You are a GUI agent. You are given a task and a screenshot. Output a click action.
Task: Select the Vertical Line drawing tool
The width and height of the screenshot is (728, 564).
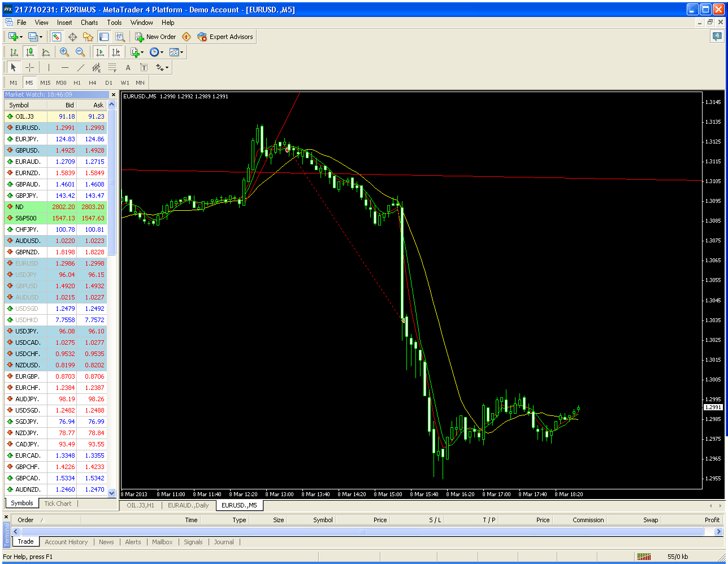pos(49,67)
